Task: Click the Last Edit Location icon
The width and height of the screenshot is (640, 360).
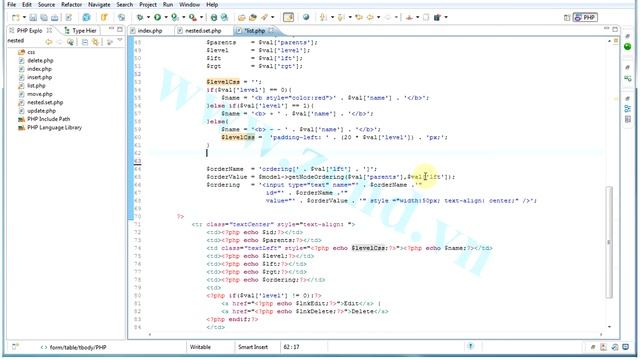Action: [x=359, y=17]
